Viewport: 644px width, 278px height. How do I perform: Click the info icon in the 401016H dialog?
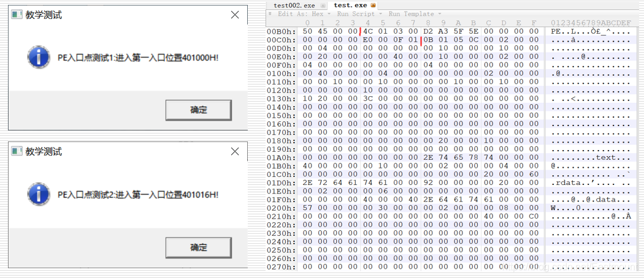39,194
